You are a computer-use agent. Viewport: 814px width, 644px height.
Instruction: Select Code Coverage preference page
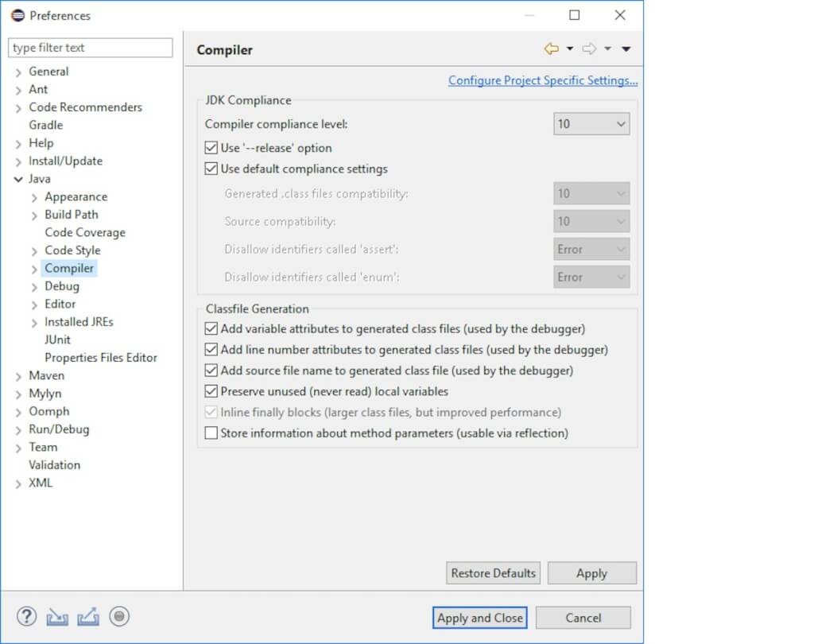pos(85,232)
